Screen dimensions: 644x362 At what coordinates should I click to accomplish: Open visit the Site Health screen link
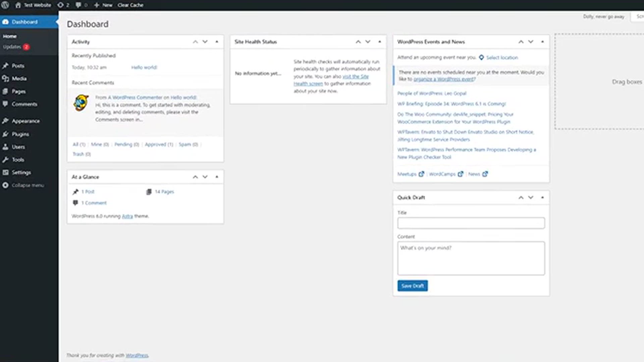(x=331, y=80)
